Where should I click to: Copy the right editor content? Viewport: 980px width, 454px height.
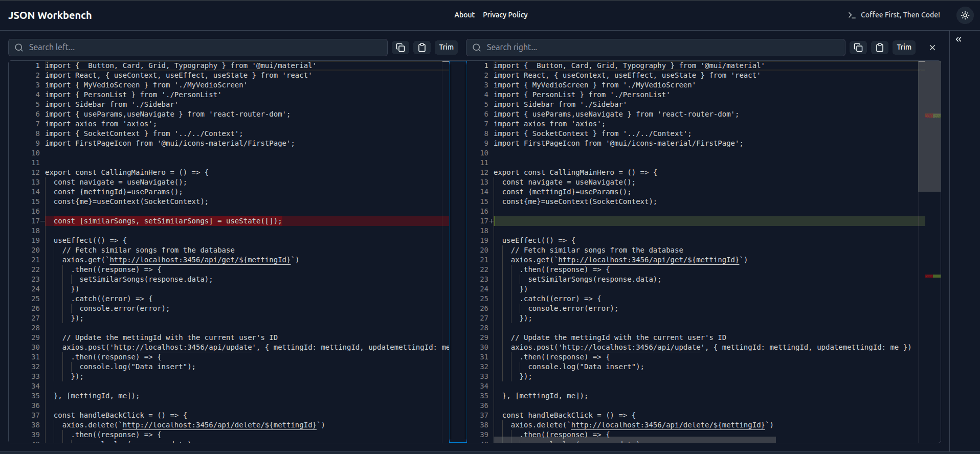[x=858, y=48]
